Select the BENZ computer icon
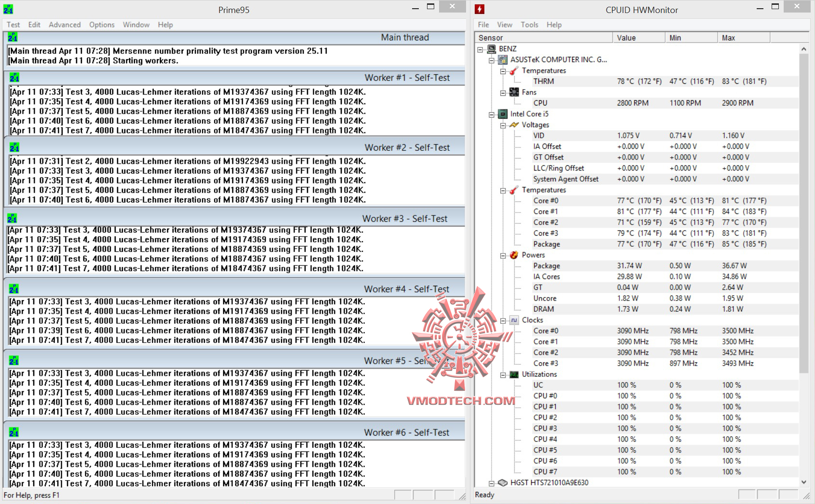The width and height of the screenshot is (815, 504). [492, 49]
